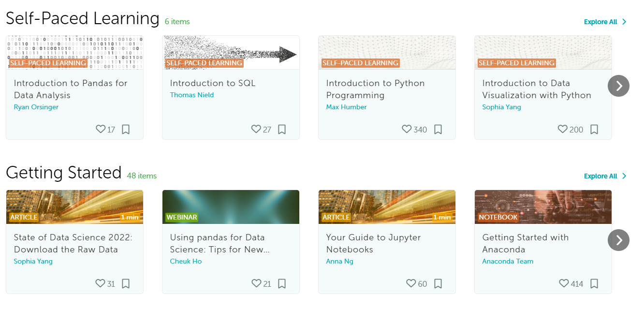Screen dimensions: 644x309
Task: Explore All Getting Started items
Action: coord(605,176)
